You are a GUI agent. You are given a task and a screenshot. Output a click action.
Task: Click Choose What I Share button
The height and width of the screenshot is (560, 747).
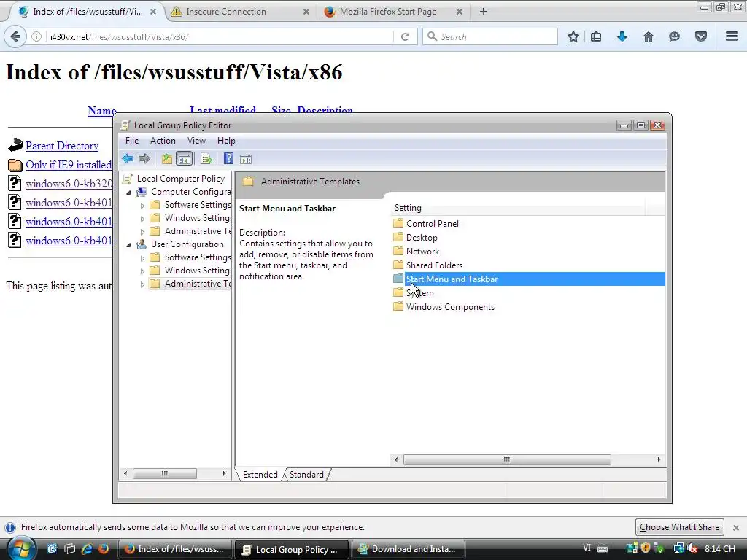679,527
